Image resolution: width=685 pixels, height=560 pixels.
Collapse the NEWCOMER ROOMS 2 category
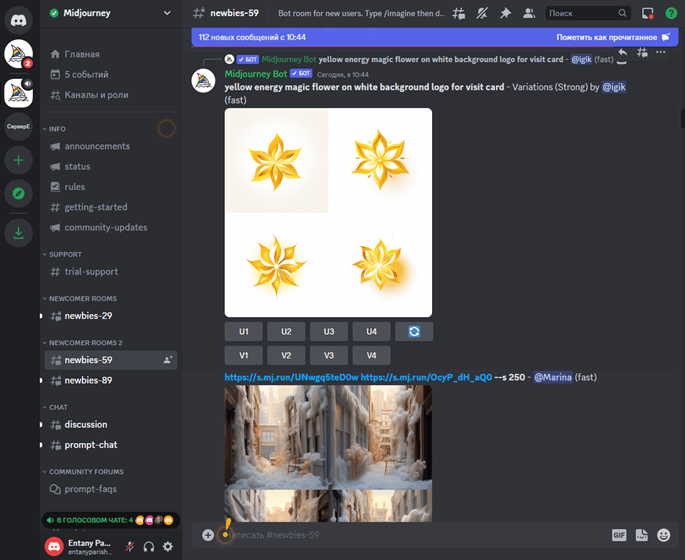(82, 343)
